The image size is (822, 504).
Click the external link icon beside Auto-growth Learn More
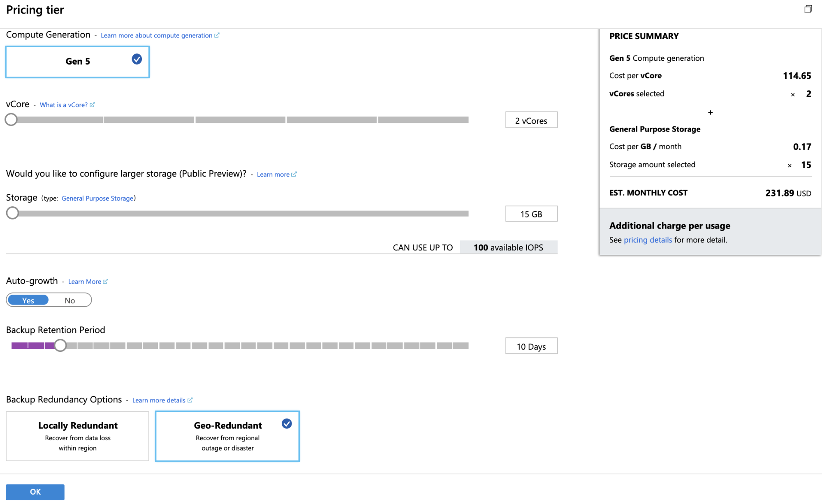coord(105,282)
